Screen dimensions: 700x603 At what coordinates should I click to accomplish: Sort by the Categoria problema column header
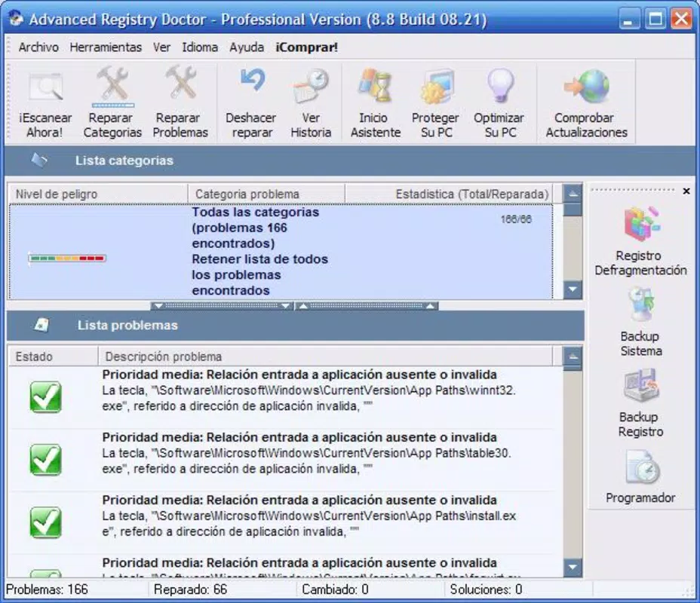point(266,194)
